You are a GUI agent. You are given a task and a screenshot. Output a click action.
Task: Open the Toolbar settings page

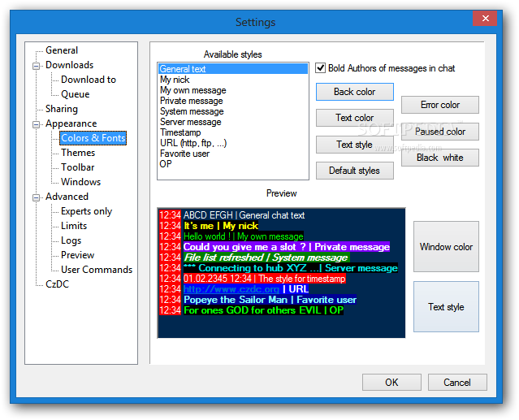77,167
